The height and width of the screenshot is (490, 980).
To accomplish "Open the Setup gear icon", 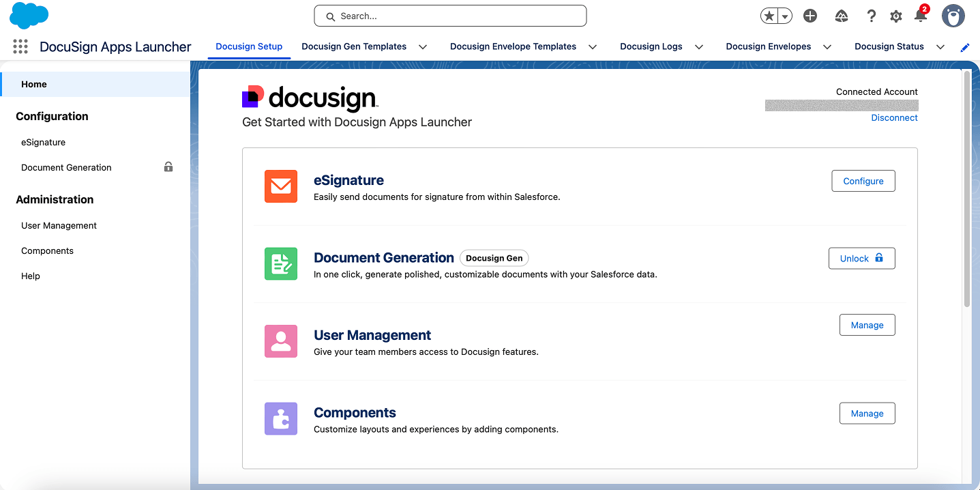I will pos(896,16).
